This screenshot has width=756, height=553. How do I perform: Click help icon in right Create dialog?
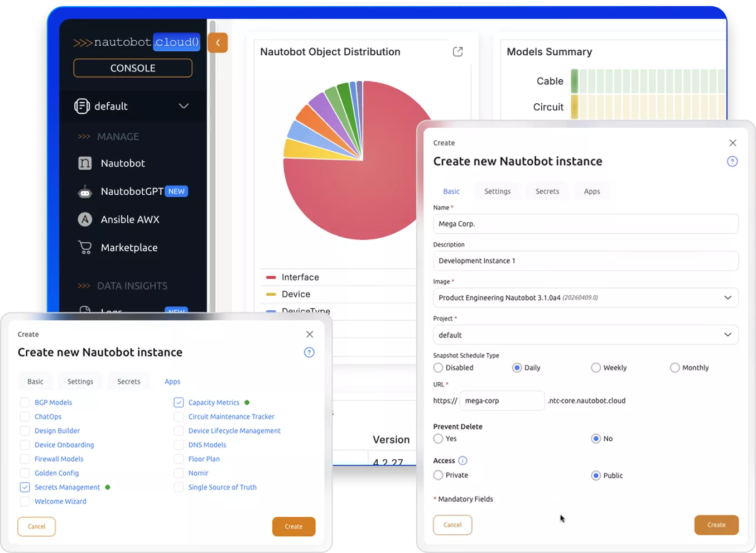click(x=732, y=162)
